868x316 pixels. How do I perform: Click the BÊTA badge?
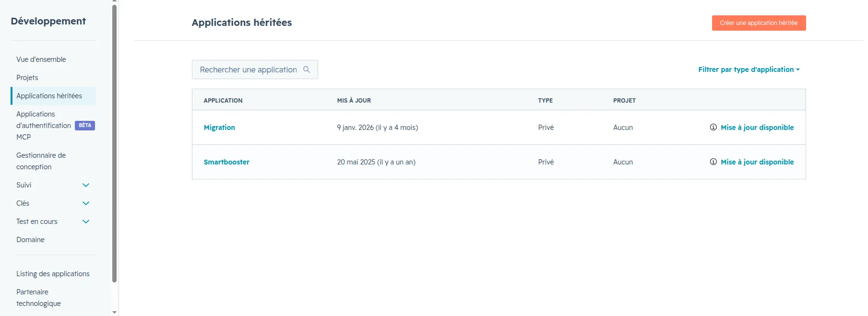click(x=85, y=126)
